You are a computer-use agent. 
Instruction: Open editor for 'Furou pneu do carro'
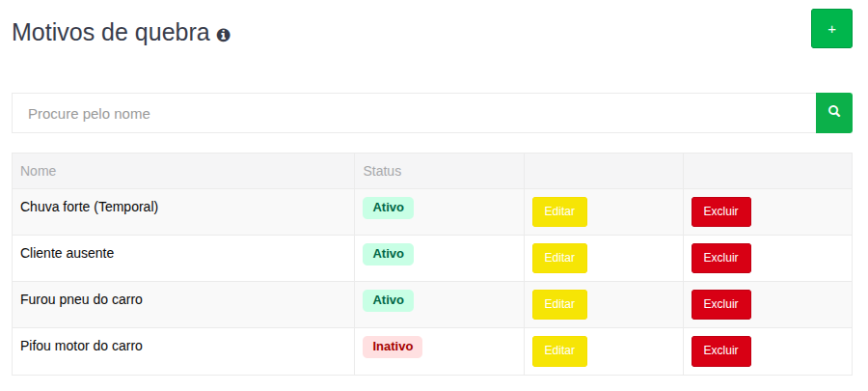coord(559,304)
